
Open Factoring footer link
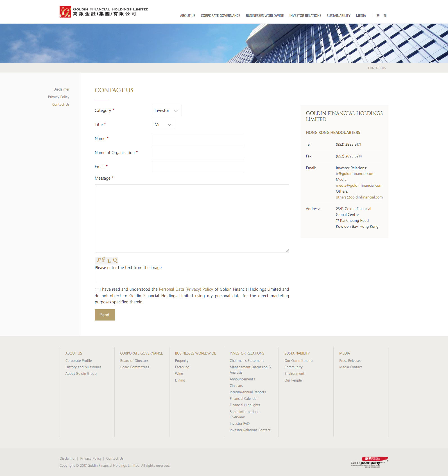(x=182, y=367)
